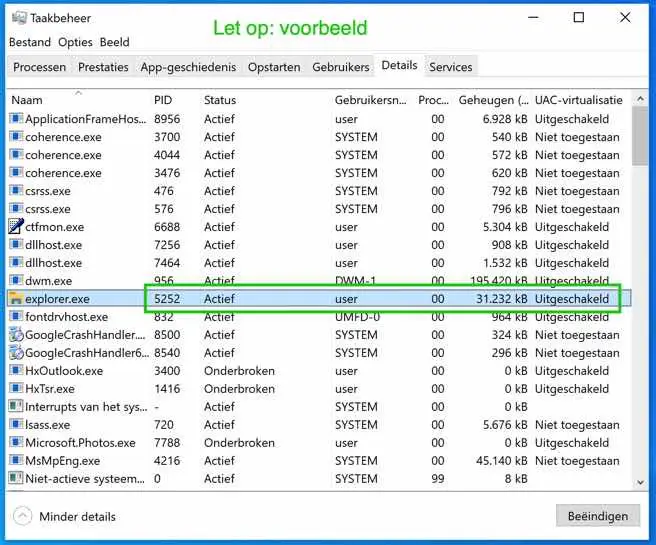656x545 pixels.
Task: Click the explorer.exe folder icon
Action: 16,298
